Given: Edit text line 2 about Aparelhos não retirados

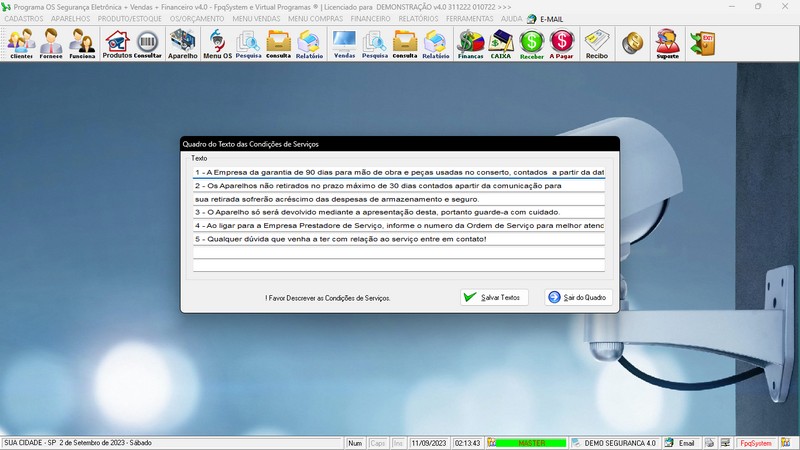Looking at the screenshot, I should 399,186.
